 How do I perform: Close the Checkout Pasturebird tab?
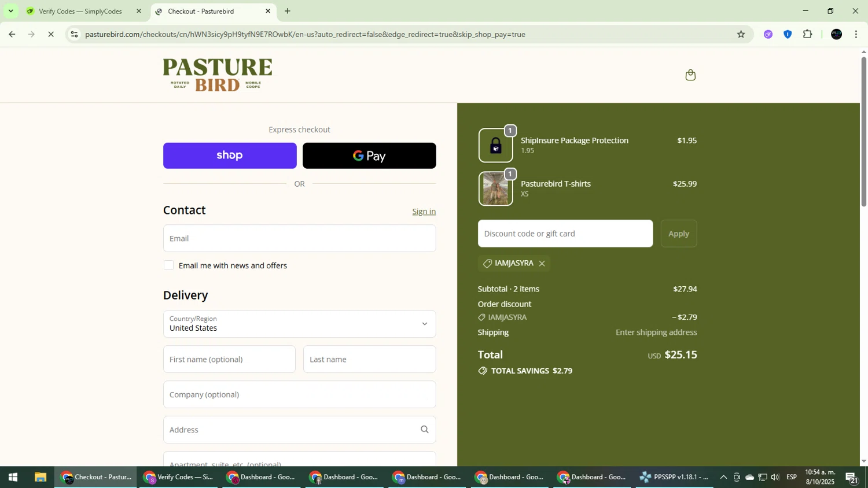[x=268, y=11]
